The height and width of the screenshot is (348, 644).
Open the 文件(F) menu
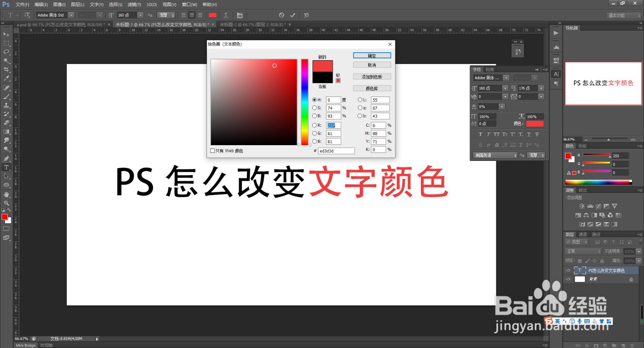point(22,4)
